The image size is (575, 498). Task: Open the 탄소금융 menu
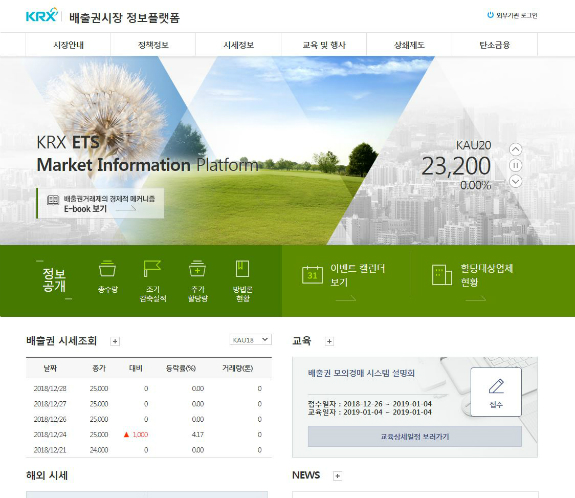[494, 45]
